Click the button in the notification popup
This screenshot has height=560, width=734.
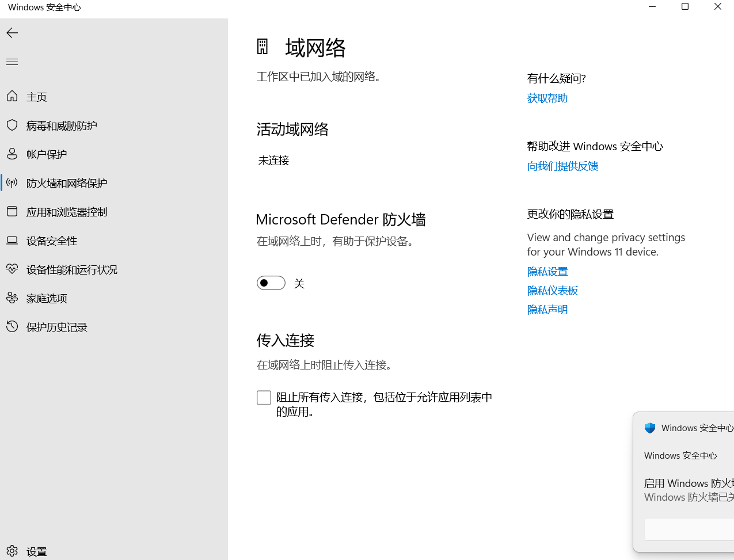(689, 529)
